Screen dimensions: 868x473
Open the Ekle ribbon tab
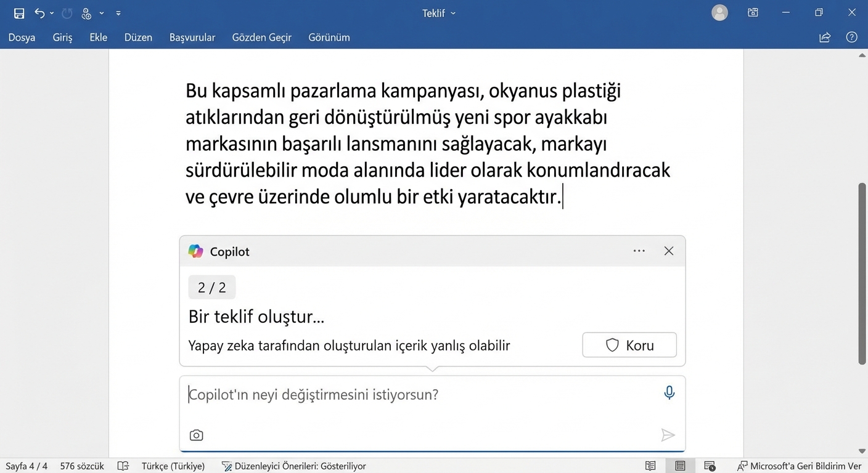coord(98,37)
